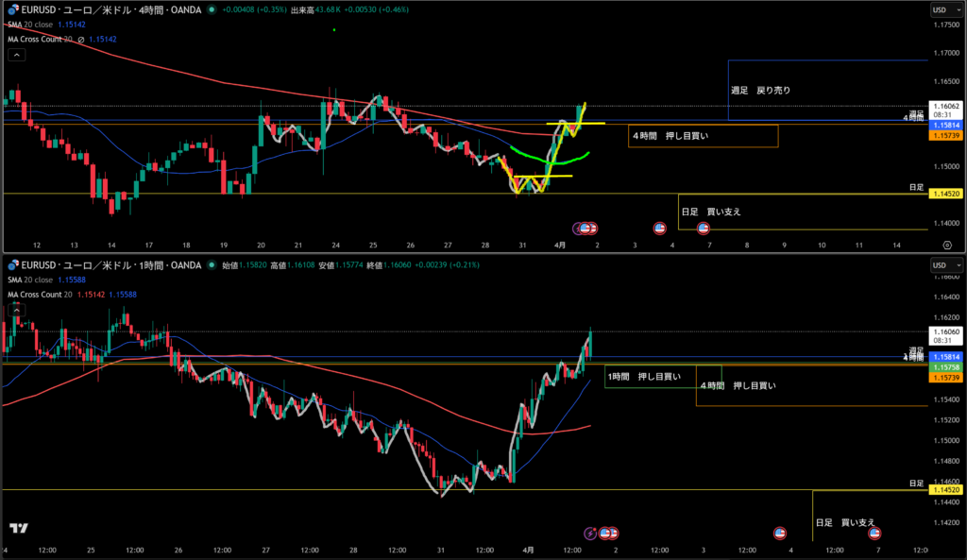Open the chart settings gear on the 4-hour chart

coord(946,245)
